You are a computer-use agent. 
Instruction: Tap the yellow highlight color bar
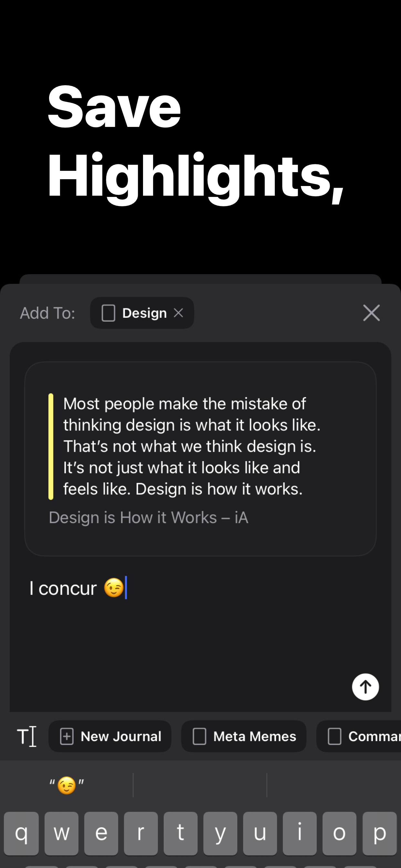pyautogui.click(x=51, y=446)
